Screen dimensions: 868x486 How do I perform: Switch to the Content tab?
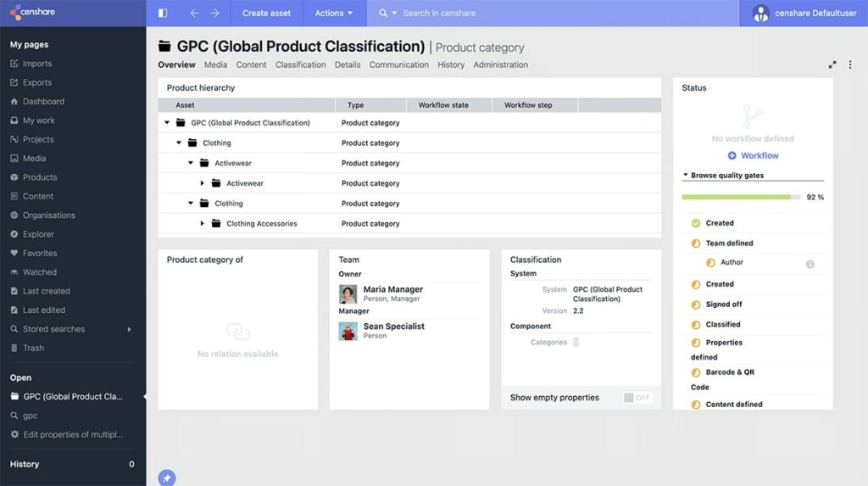[251, 64]
